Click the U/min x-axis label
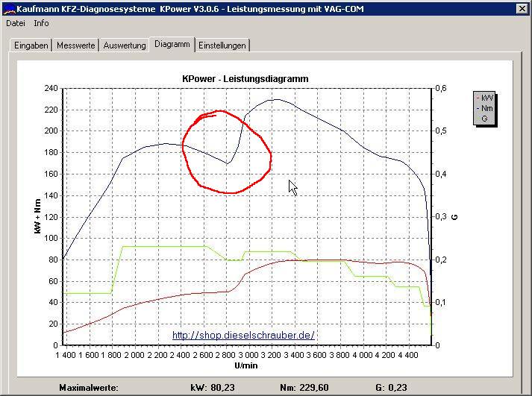Viewport: 532px width, 396px height. pos(245,366)
